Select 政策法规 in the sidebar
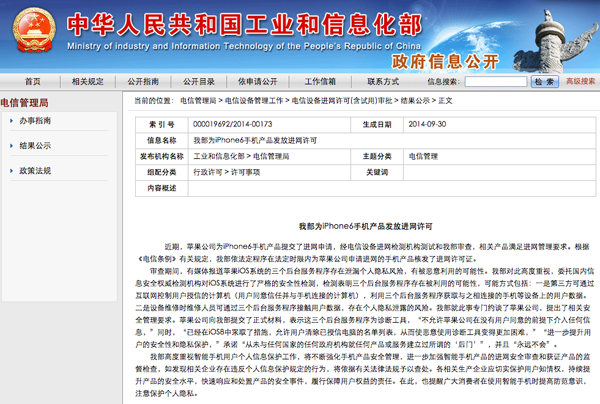The image size is (600, 404). 35,171
